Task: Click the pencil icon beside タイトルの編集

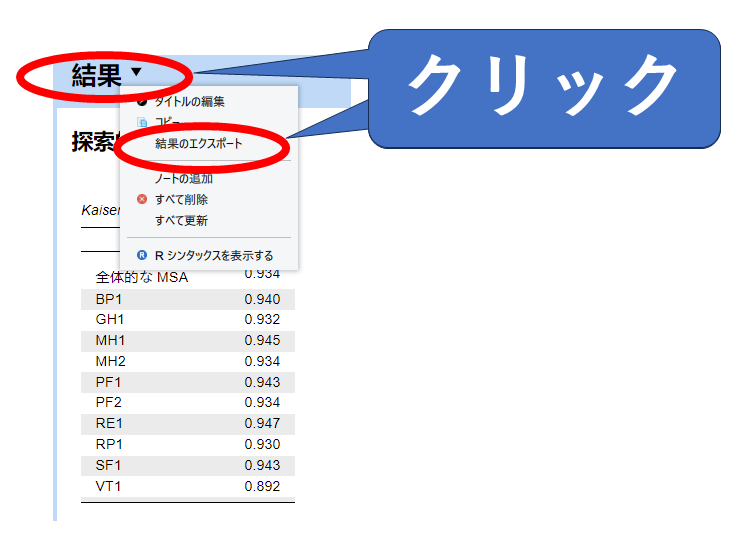Action: [142, 101]
